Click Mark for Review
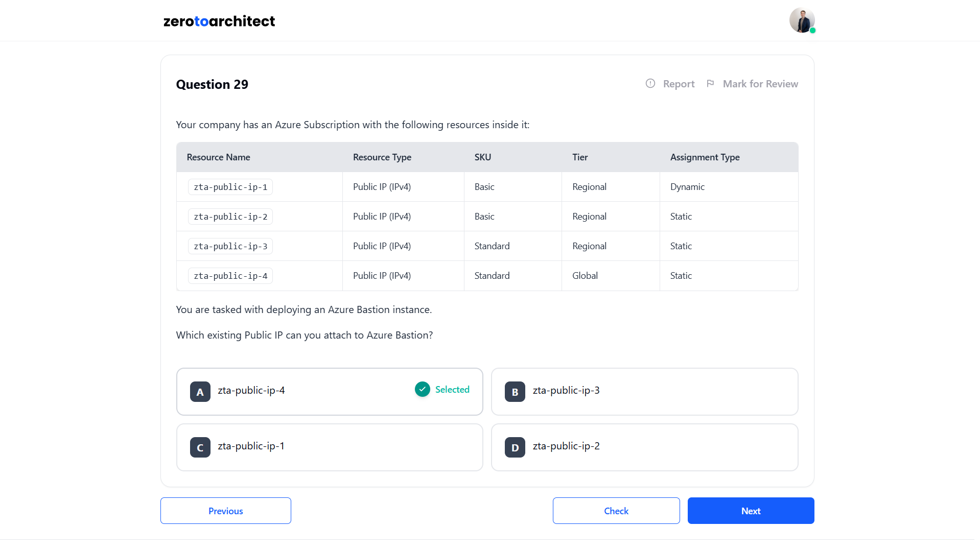This screenshot has width=980, height=551. click(760, 83)
